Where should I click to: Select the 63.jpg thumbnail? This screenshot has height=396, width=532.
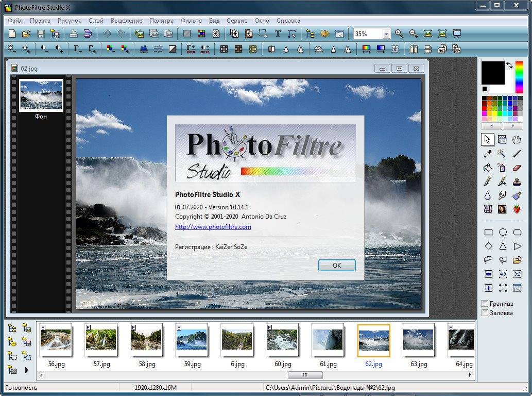pos(418,340)
